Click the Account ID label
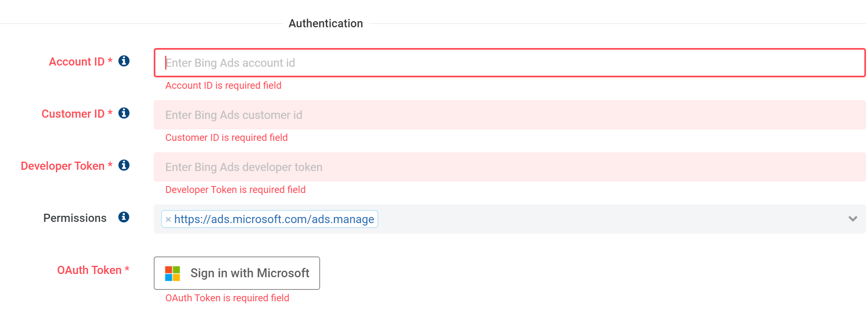The height and width of the screenshot is (309, 868). (81, 61)
